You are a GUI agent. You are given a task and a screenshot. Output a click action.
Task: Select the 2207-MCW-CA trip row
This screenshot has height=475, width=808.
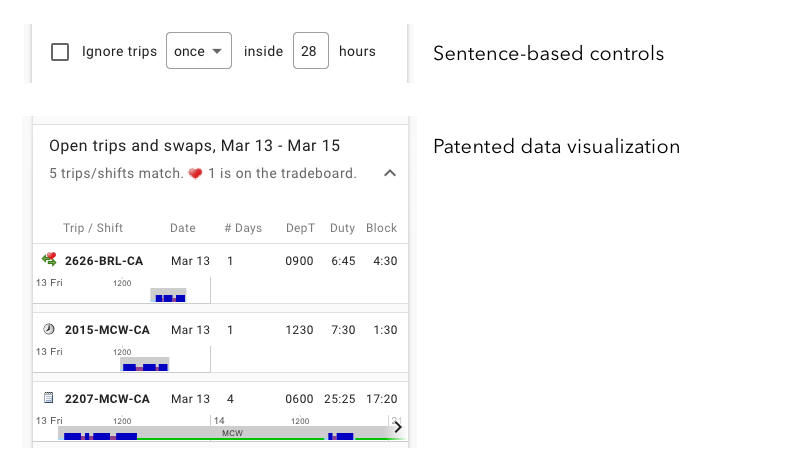[107, 399]
